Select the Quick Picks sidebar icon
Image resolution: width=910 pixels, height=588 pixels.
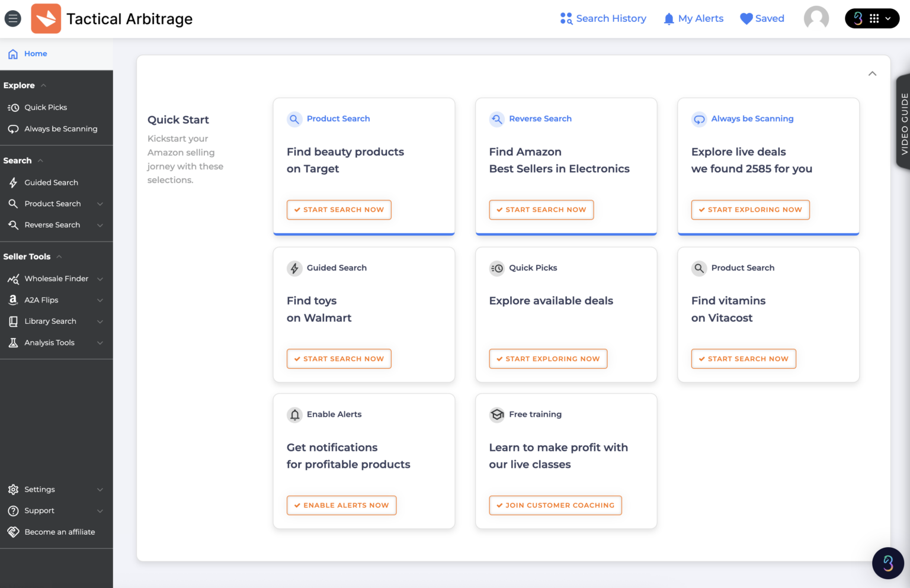tap(12, 107)
